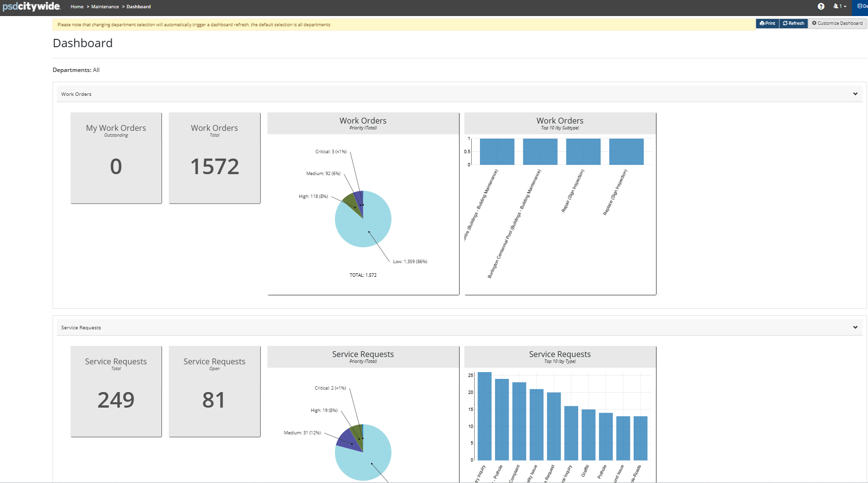Screen dimensions: 868x483
Task: Print the dashboard
Action: coord(767,23)
